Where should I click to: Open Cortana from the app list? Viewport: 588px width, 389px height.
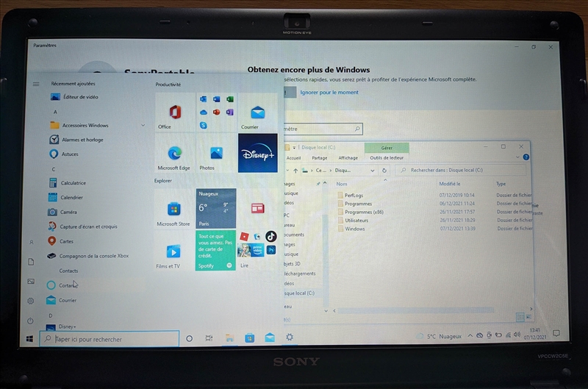(x=62, y=285)
